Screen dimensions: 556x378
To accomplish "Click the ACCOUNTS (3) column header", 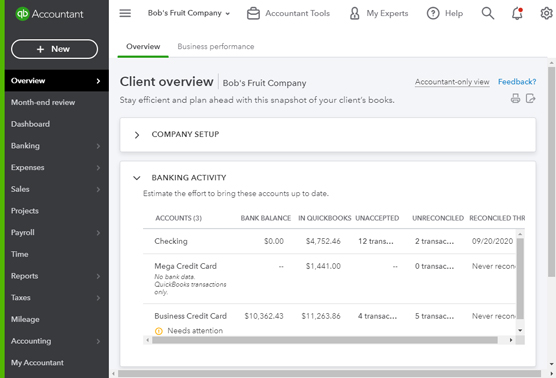I will click(178, 218).
